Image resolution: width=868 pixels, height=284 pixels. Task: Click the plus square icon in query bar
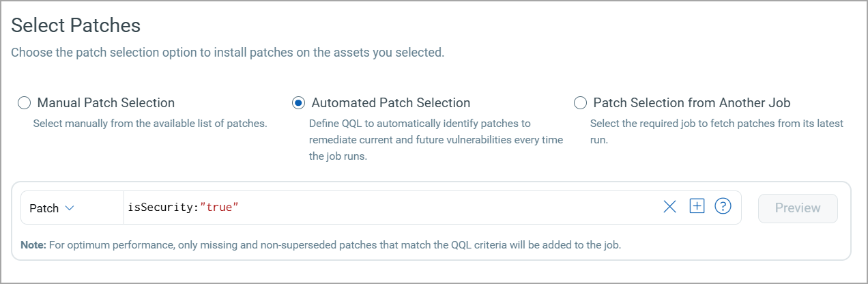tap(696, 206)
